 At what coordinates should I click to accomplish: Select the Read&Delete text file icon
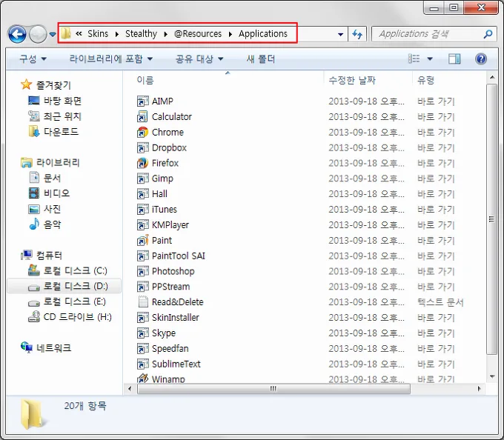click(143, 302)
